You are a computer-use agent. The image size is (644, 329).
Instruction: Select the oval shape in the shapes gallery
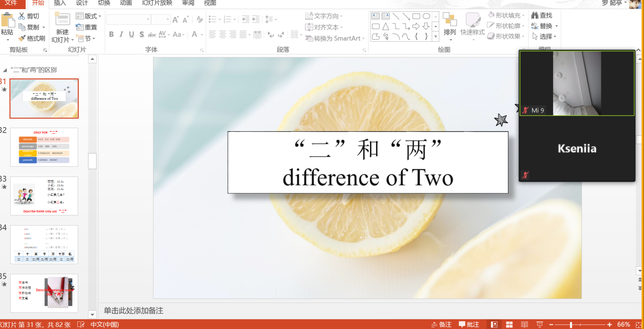point(426,16)
